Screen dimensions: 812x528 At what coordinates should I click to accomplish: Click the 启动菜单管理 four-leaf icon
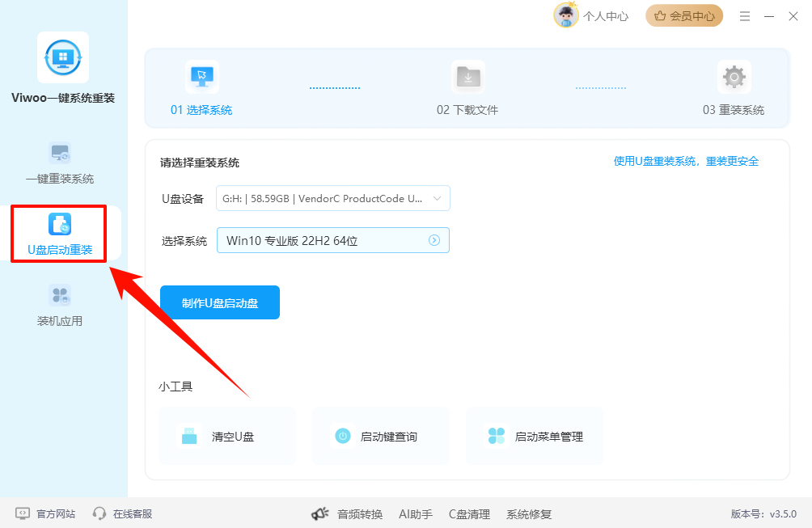497,436
